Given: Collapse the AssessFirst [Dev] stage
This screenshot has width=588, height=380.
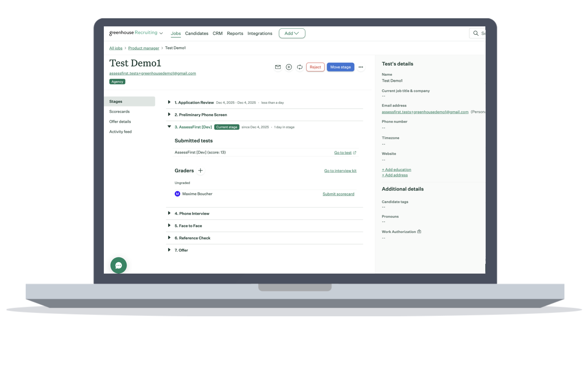Looking at the screenshot, I should pos(169,127).
